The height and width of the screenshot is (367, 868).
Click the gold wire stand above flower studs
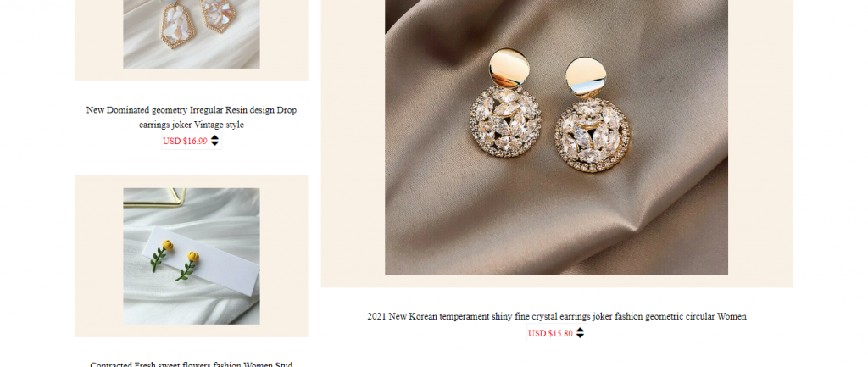click(x=155, y=197)
